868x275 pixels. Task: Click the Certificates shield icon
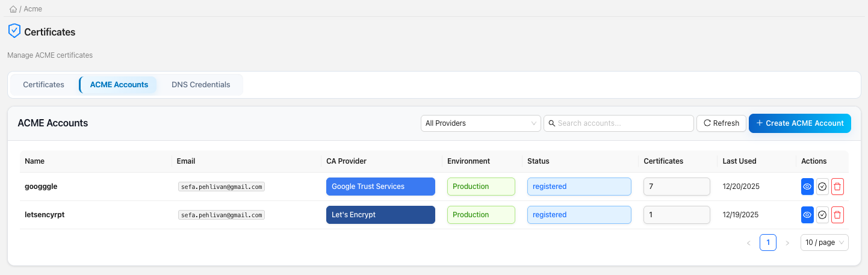coord(14,31)
